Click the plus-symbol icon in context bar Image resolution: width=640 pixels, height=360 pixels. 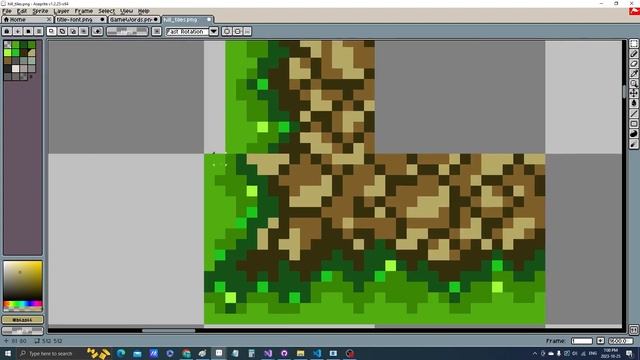click(18, 31)
